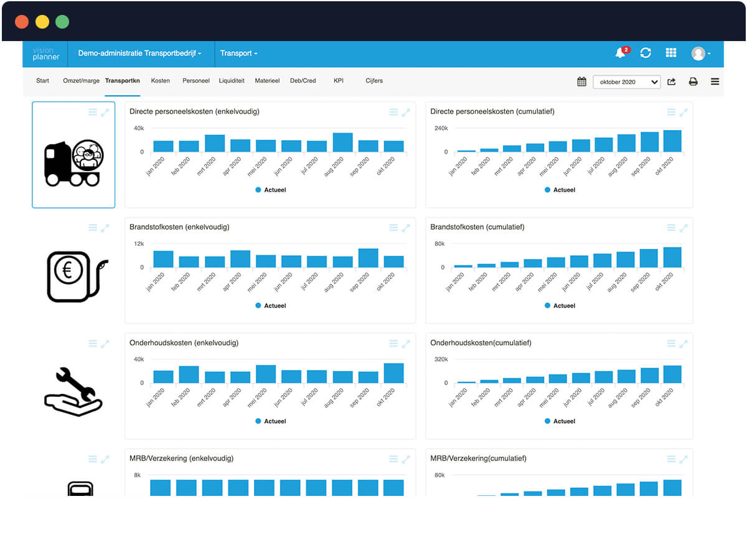Open menu of Onderhoudskosten (enkelvoudig) chart

coord(393,343)
